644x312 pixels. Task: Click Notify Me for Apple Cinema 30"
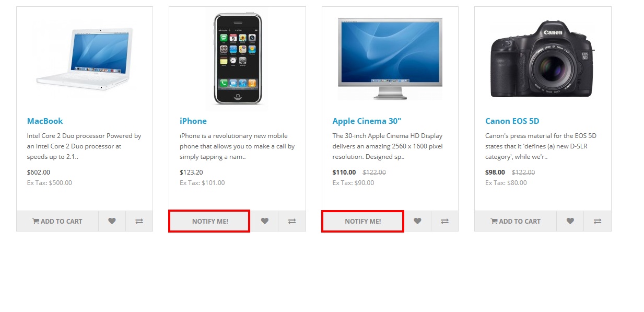click(x=362, y=221)
